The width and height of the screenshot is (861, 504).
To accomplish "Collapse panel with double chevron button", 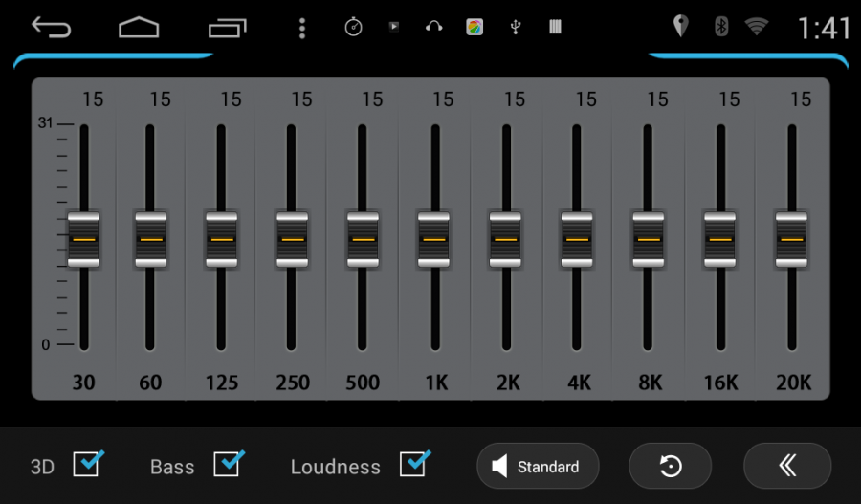I will coord(787,466).
